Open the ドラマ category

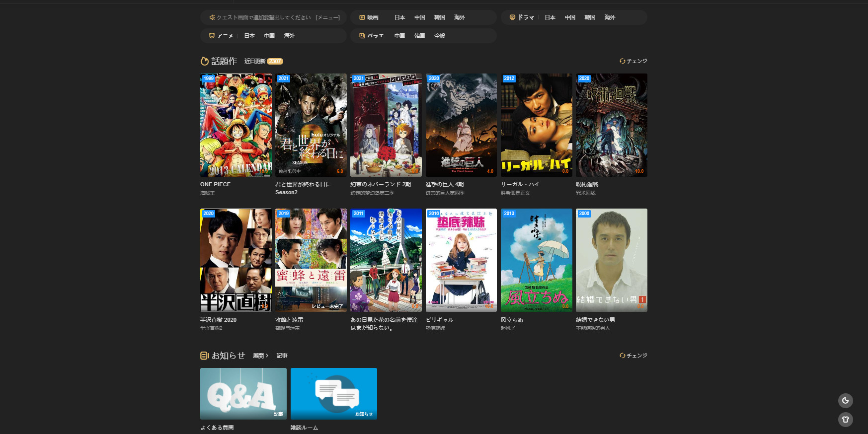coord(526,17)
